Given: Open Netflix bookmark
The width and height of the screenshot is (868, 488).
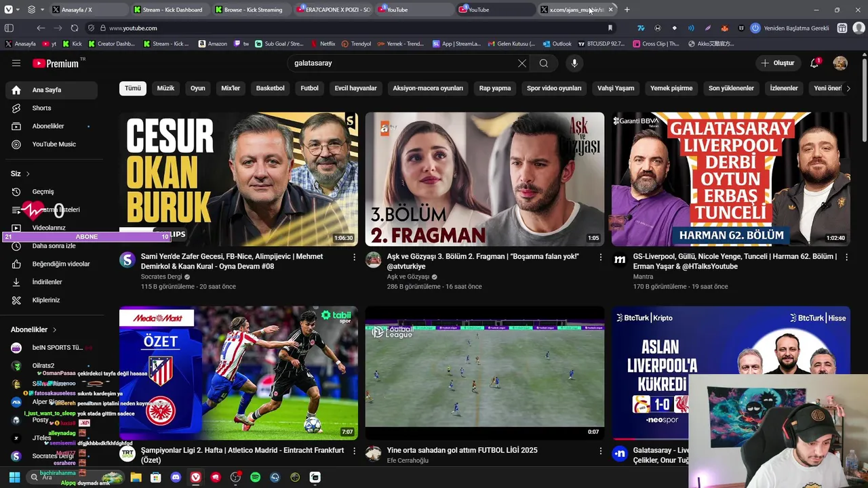Looking at the screenshot, I should point(323,43).
